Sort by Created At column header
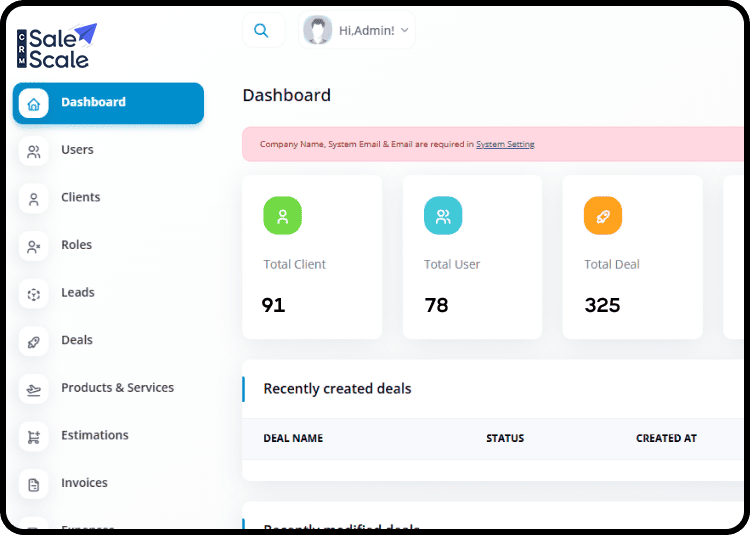The width and height of the screenshot is (750, 535). click(666, 439)
